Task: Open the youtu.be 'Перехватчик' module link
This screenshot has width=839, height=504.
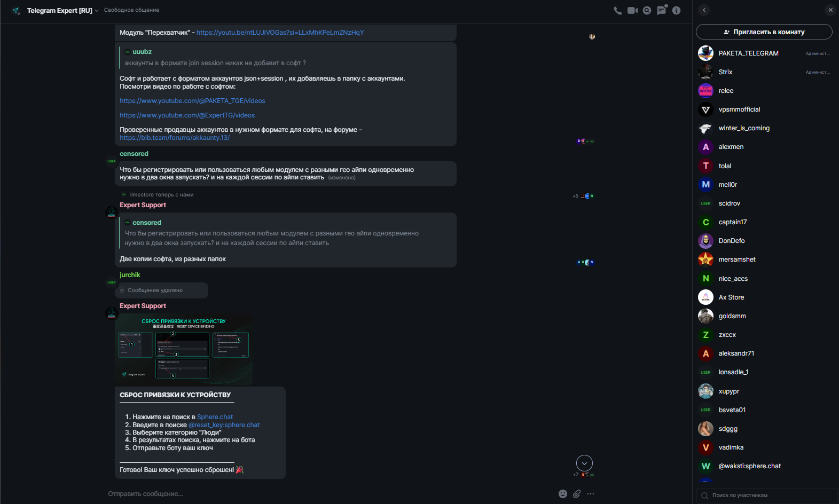Action: [x=280, y=33]
